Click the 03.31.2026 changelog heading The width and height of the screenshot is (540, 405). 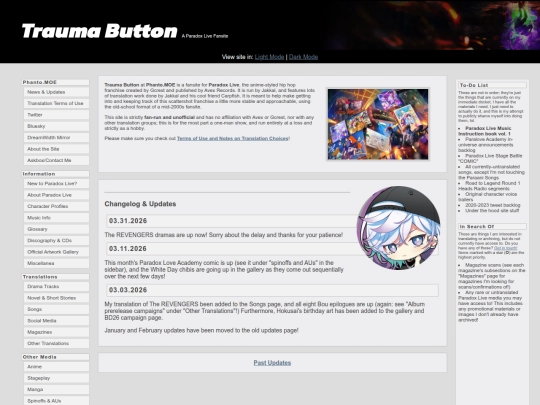(128, 221)
